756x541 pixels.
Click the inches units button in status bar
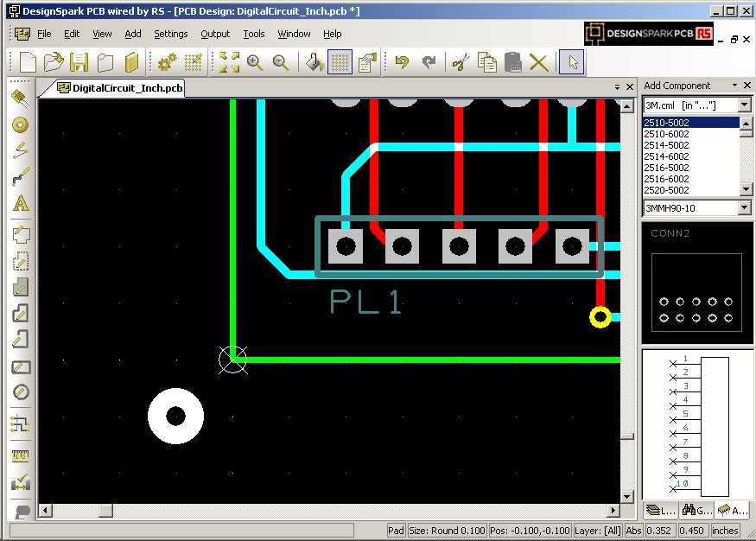pyautogui.click(x=726, y=531)
